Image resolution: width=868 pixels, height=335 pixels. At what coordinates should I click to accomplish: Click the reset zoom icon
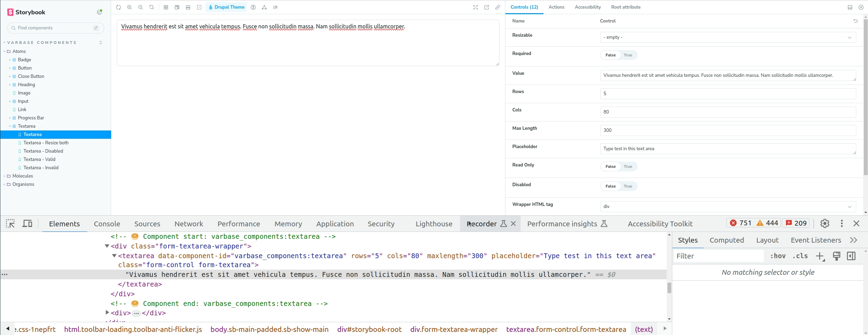pos(152,7)
